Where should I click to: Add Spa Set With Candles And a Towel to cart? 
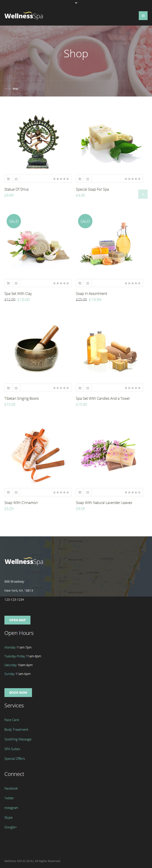pos(80,388)
